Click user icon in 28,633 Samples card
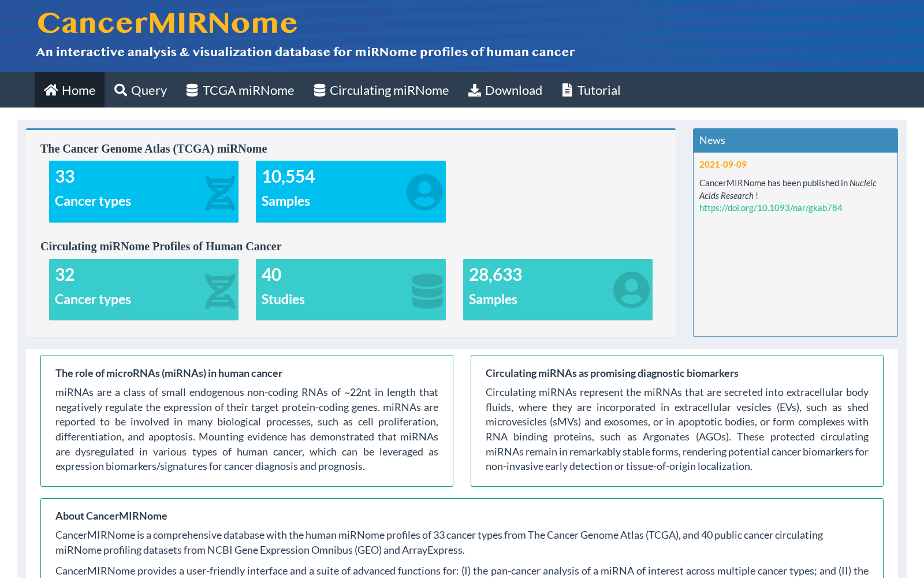 click(x=631, y=290)
